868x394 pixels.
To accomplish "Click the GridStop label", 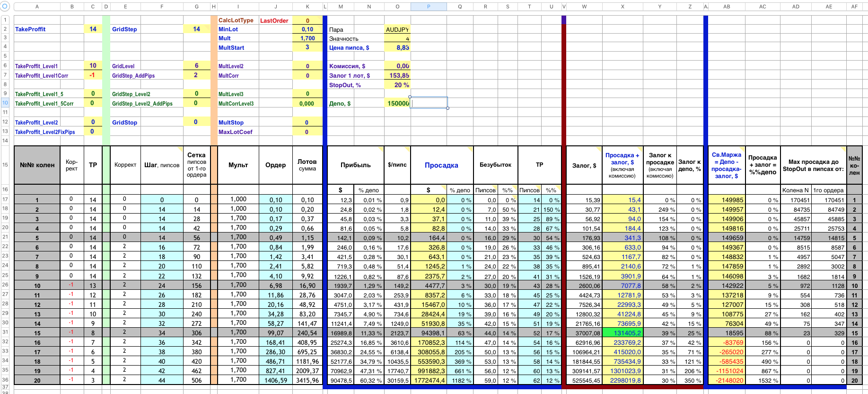I will [x=124, y=122].
